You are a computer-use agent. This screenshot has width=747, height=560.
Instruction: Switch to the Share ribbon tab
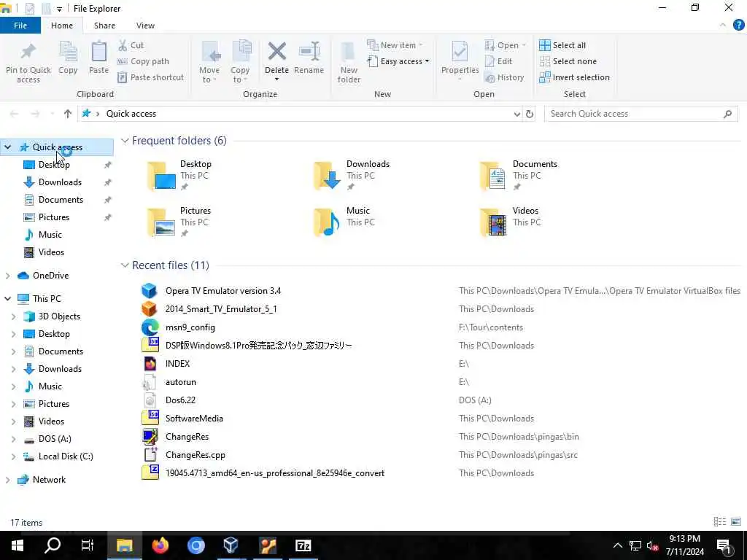pyautogui.click(x=104, y=26)
